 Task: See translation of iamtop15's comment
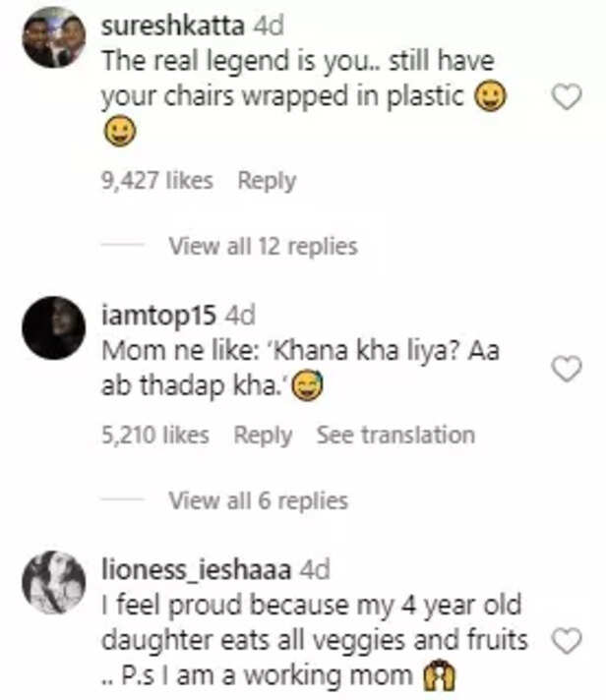click(395, 435)
